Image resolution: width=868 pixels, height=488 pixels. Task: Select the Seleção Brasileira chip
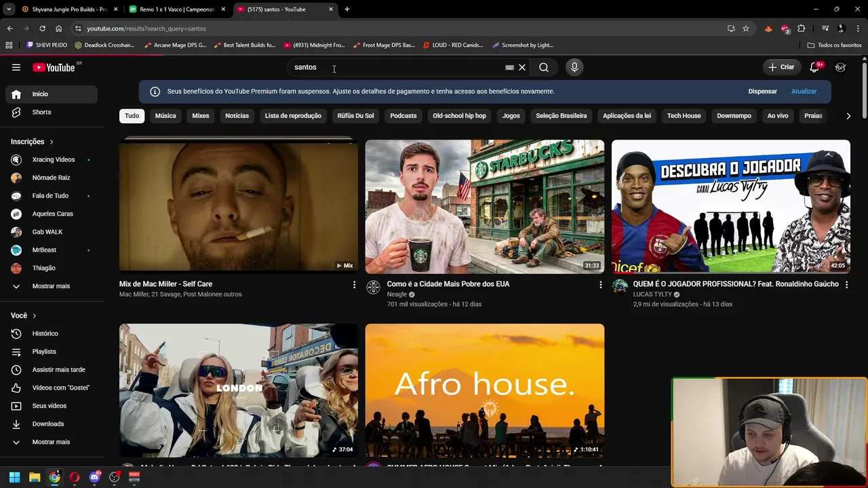(x=561, y=116)
